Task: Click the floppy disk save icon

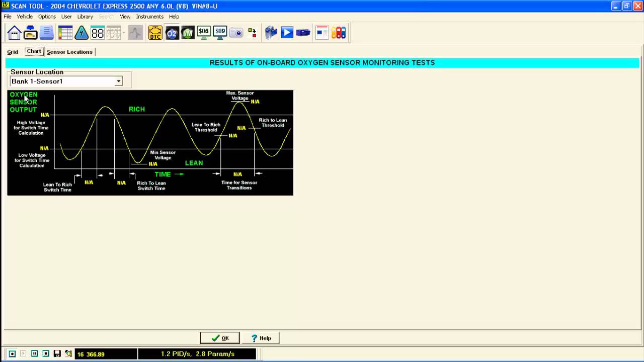Action: pyautogui.click(x=57, y=354)
